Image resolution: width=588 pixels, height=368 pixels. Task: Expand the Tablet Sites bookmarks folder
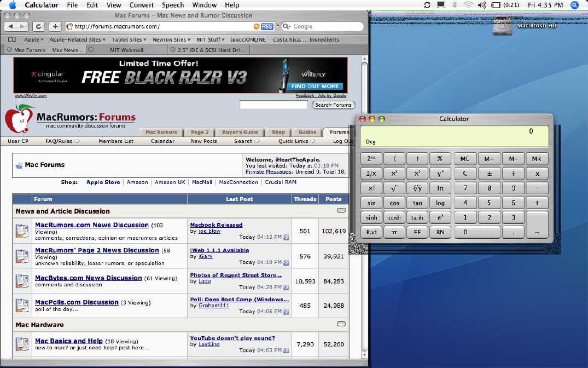pos(130,39)
